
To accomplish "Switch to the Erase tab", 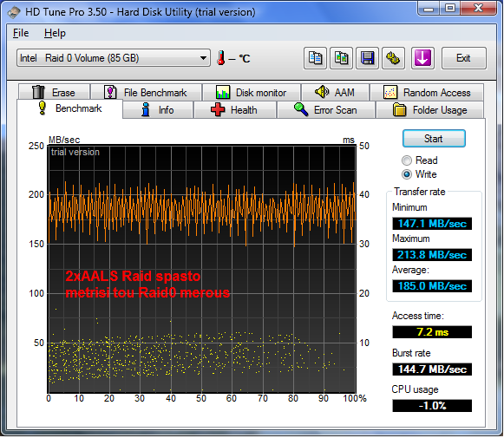I will point(54,93).
